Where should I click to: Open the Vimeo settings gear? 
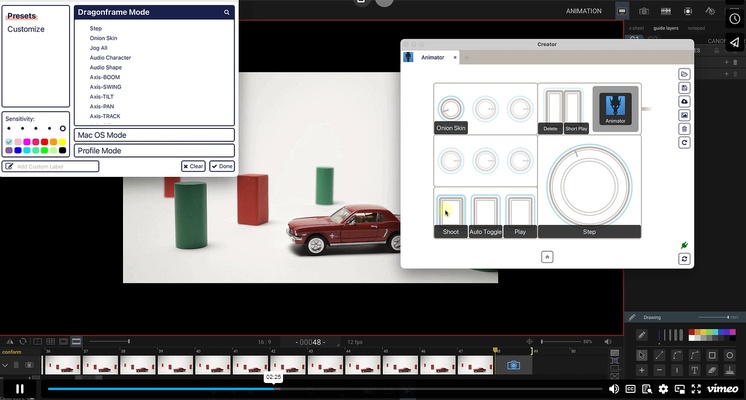pos(662,388)
